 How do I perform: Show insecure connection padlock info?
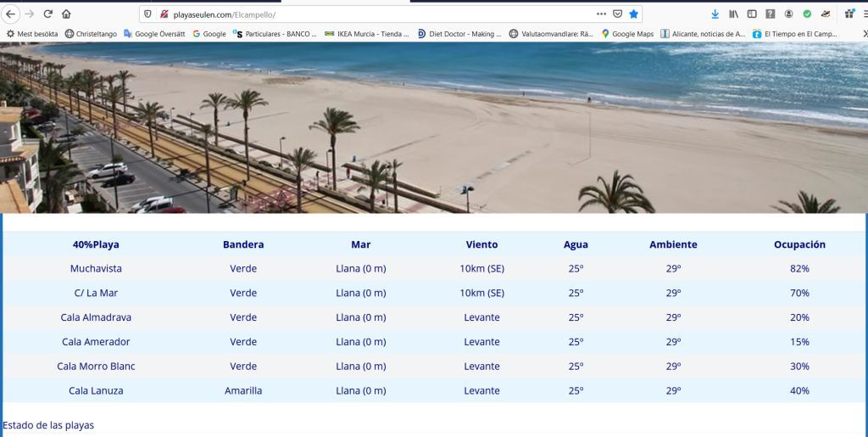164,14
